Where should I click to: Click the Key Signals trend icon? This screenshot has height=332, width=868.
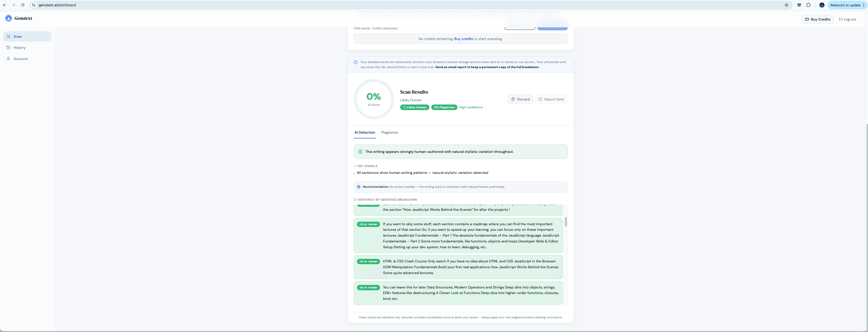point(355,166)
